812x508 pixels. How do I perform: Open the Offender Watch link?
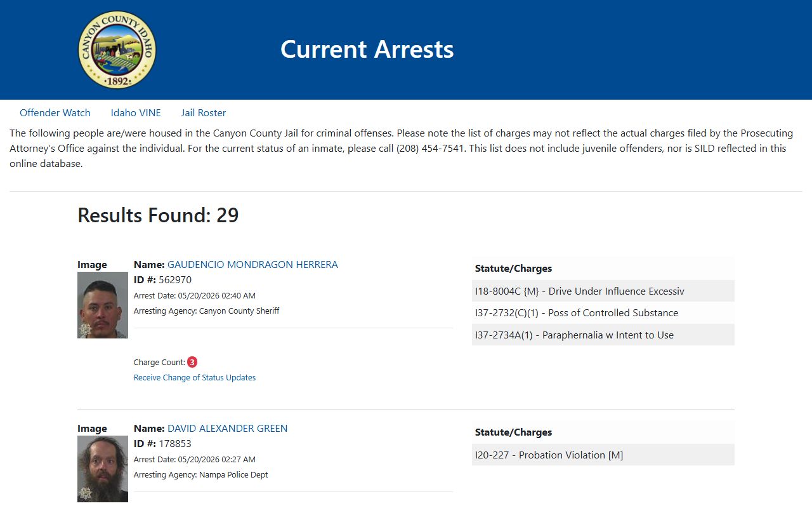55,113
